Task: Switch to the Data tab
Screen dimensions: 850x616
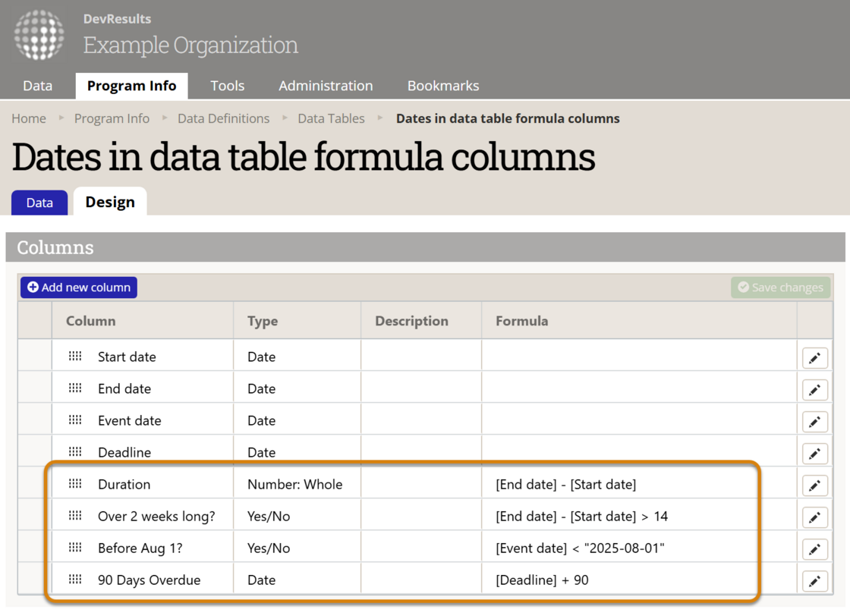Action: [x=39, y=202]
